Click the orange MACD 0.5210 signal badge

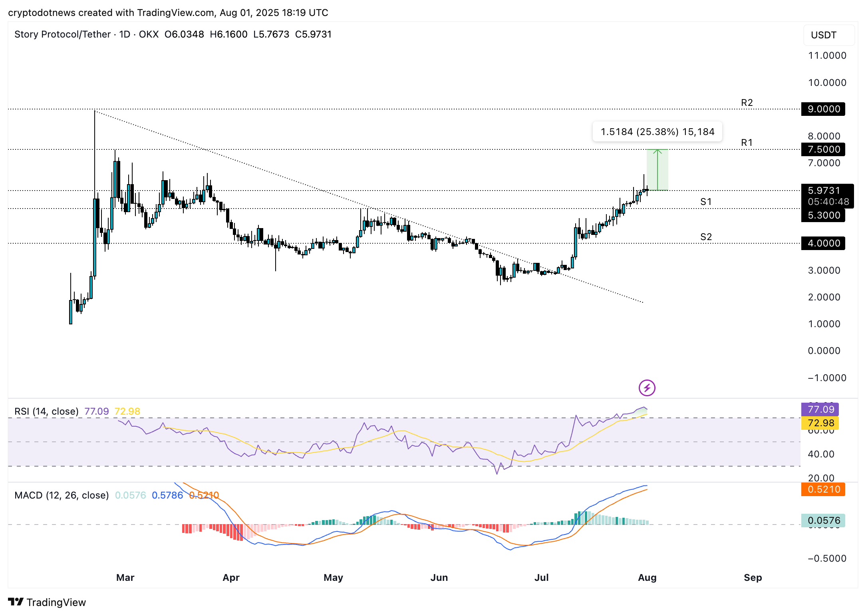pyautogui.click(x=823, y=489)
